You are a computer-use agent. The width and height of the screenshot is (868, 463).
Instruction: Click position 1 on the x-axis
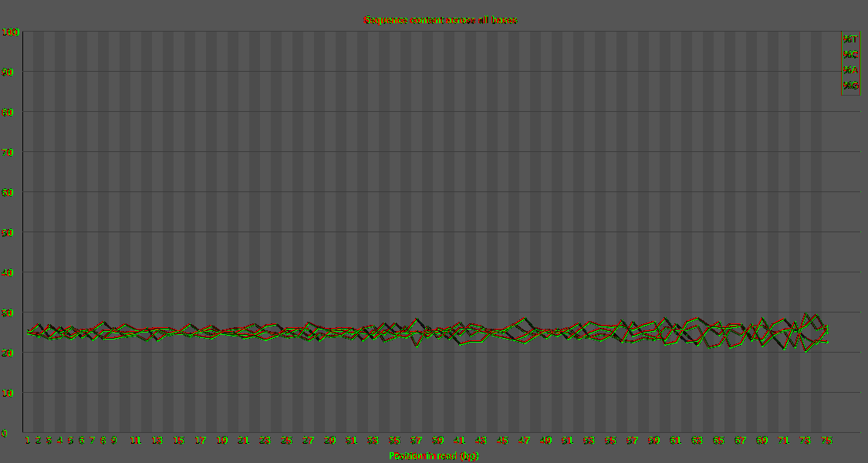(x=28, y=441)
